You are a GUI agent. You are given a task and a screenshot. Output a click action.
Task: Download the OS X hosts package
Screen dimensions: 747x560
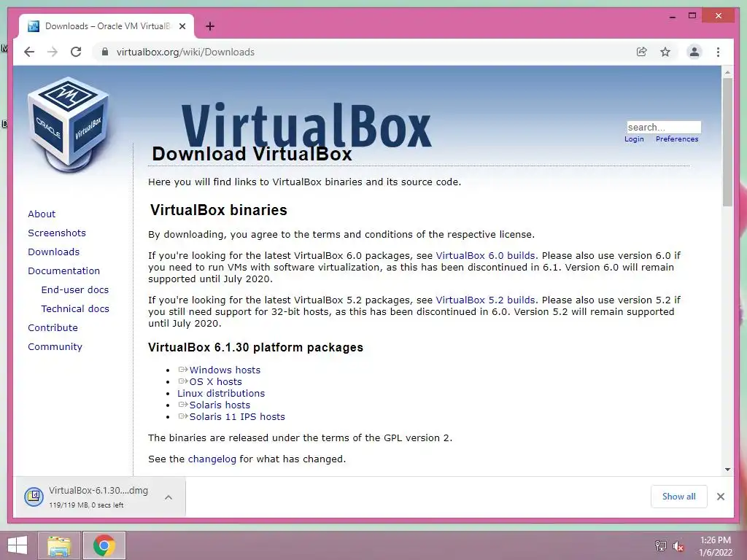215,382
